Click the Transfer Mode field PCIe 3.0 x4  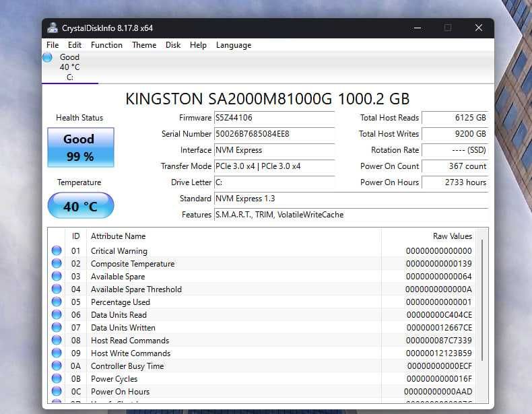click(275, 166)
